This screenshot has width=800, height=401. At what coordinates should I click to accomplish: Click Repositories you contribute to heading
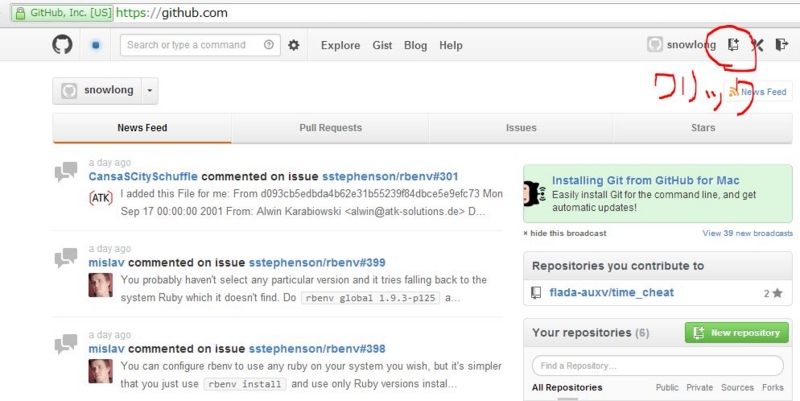pos(618,266)
